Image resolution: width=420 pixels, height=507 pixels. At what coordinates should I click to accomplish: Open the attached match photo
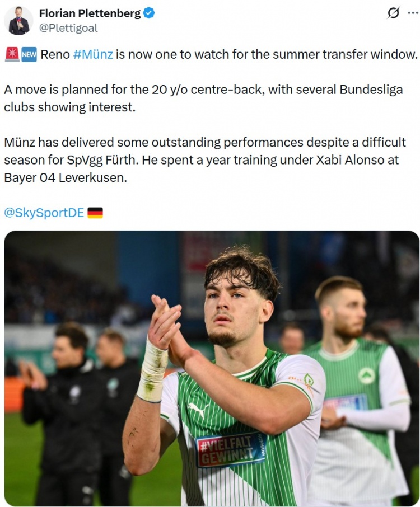coord(212,368)
